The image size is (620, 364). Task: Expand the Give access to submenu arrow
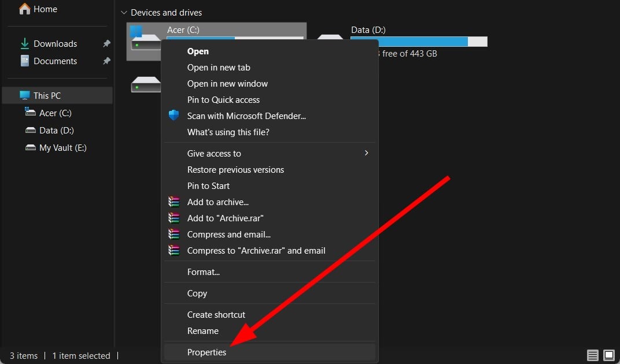[x=367, y=153]
